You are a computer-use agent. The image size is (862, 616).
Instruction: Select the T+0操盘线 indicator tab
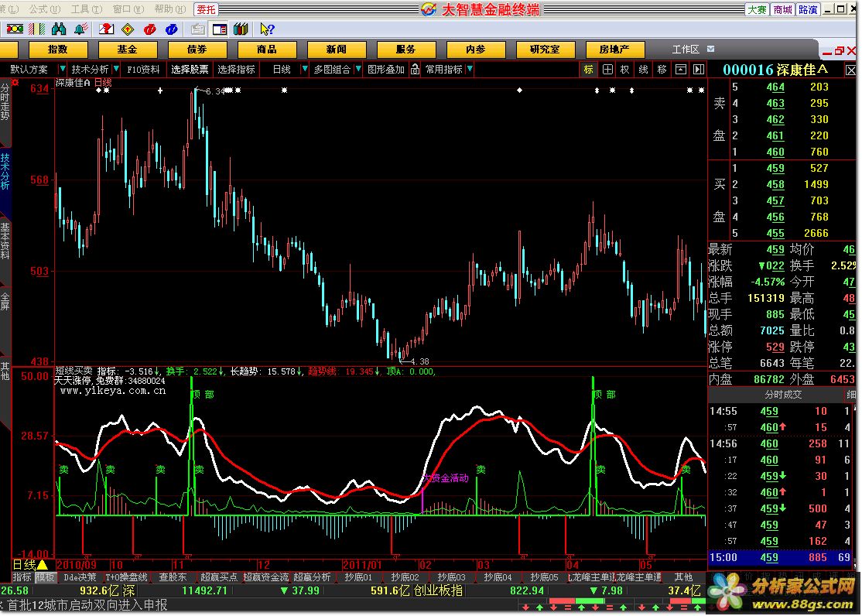(x=126, y=577)
